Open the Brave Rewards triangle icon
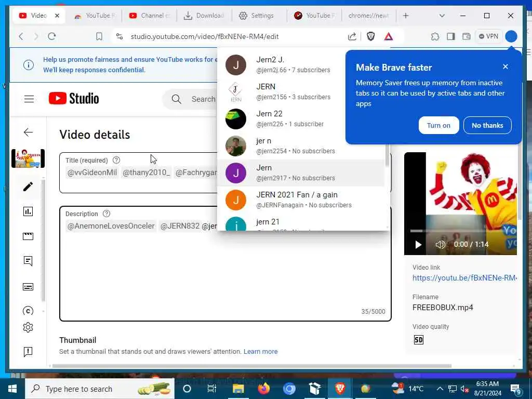 [389, 36]
